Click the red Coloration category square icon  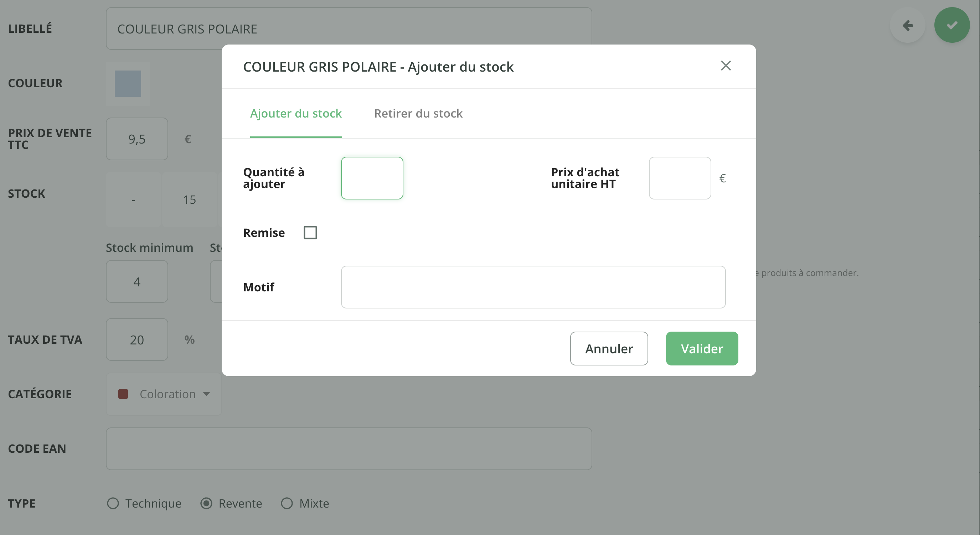coord(123,394)
